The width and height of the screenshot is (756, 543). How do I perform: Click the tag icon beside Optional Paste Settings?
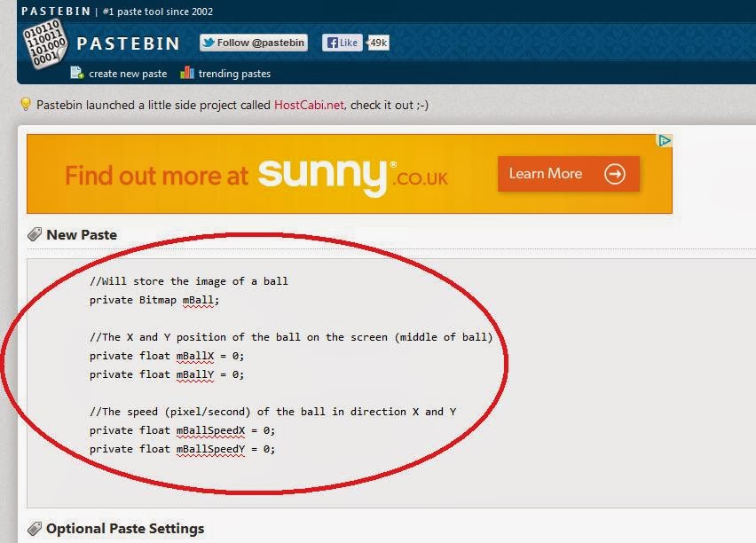pos(35,528)
